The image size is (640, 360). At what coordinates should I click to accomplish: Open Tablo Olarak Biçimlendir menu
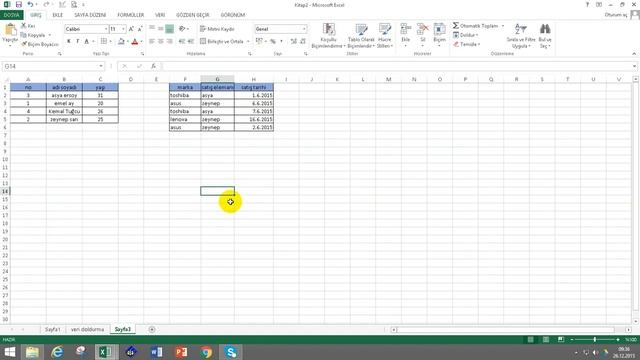point(361,36)
